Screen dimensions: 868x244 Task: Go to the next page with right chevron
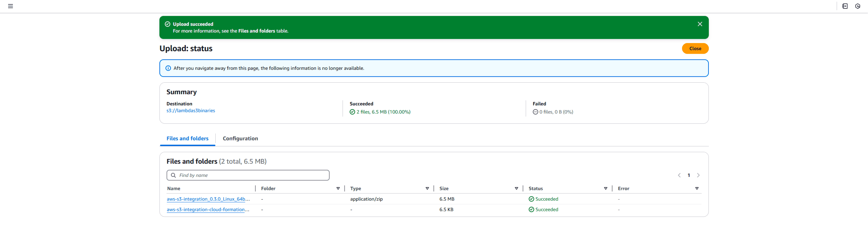(698, 175)
